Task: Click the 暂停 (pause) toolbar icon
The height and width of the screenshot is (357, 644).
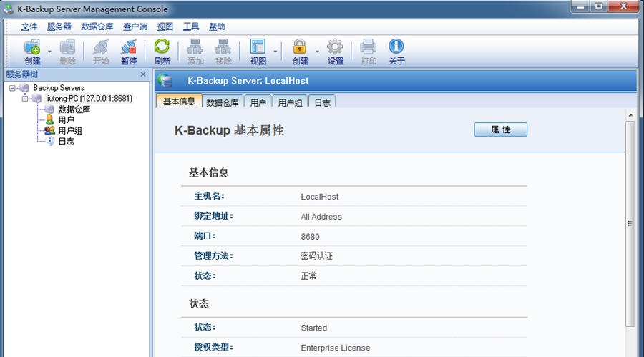Action: click(x=129, y=52)
